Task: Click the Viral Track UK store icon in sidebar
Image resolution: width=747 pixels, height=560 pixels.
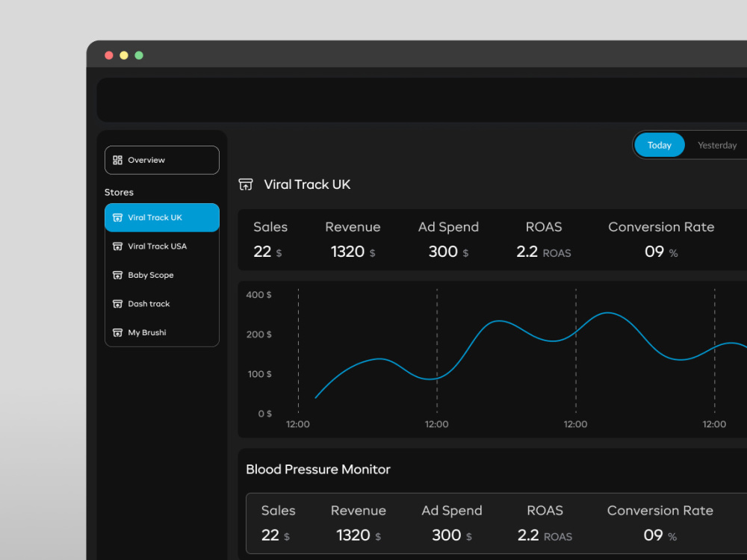Action: [117, 217]
